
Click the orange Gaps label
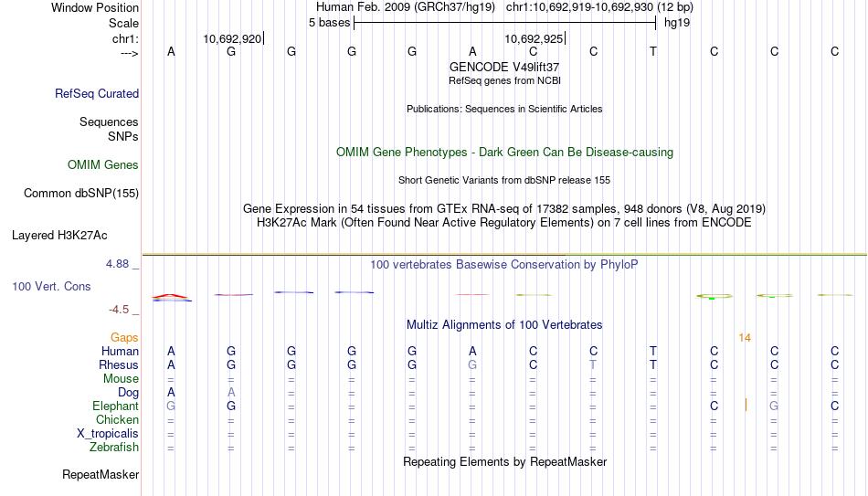[124, 338]
